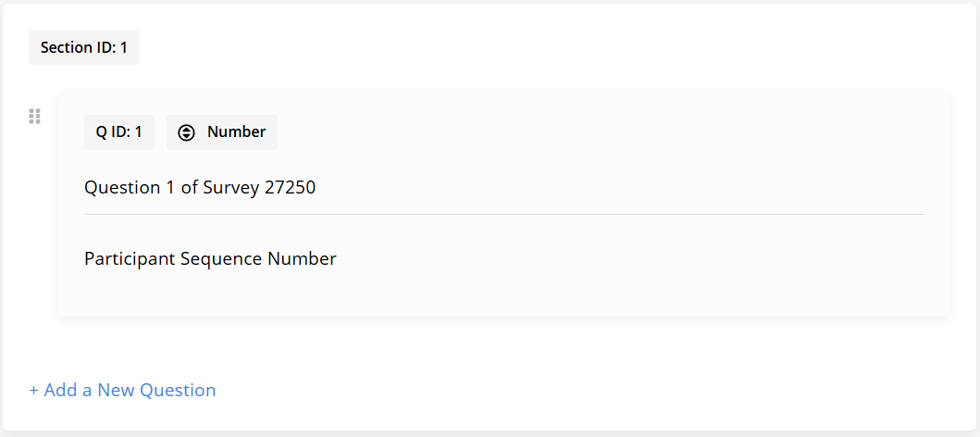
Task: Click the question title Question 1 of Survey 27250
Action: 200,187
